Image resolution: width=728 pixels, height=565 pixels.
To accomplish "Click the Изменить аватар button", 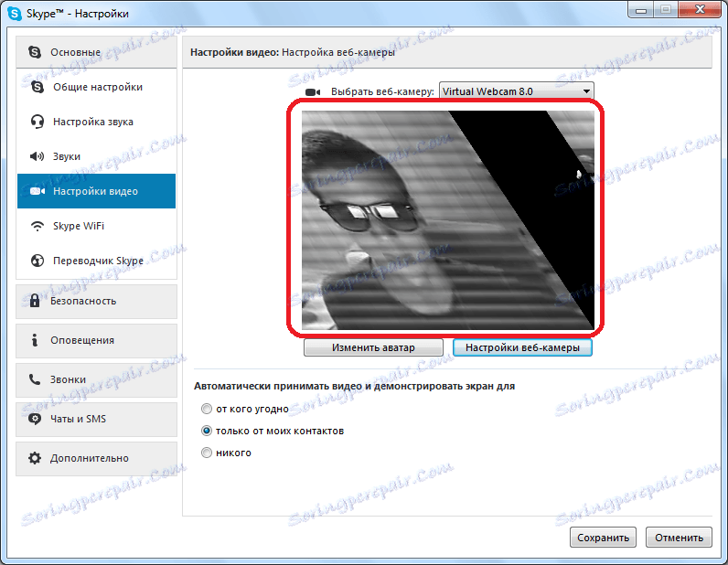I will click(373, 347).
